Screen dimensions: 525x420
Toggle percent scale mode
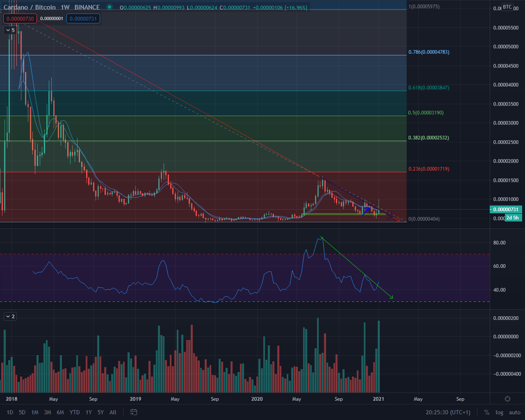(x=487, y=412)
